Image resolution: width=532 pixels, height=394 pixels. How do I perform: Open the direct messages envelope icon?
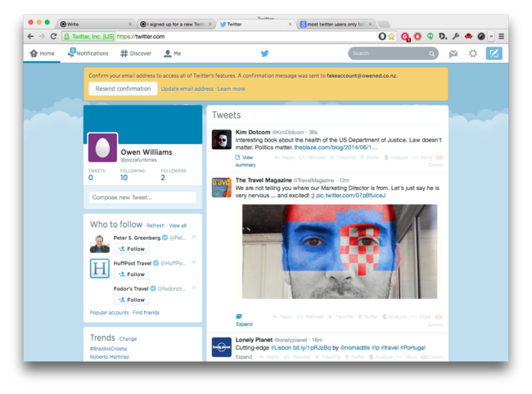(453, 53)
